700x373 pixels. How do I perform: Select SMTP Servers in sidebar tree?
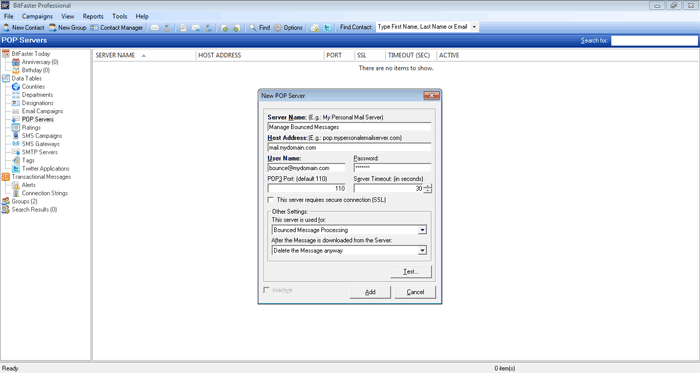pyautogui.click(x=40, y=152)
